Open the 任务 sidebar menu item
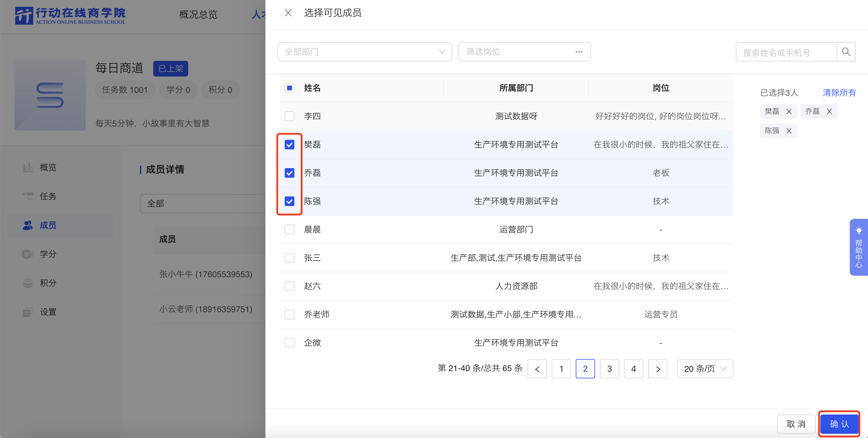This screenshot has width=868, height=438. click(x=48, y=196)
